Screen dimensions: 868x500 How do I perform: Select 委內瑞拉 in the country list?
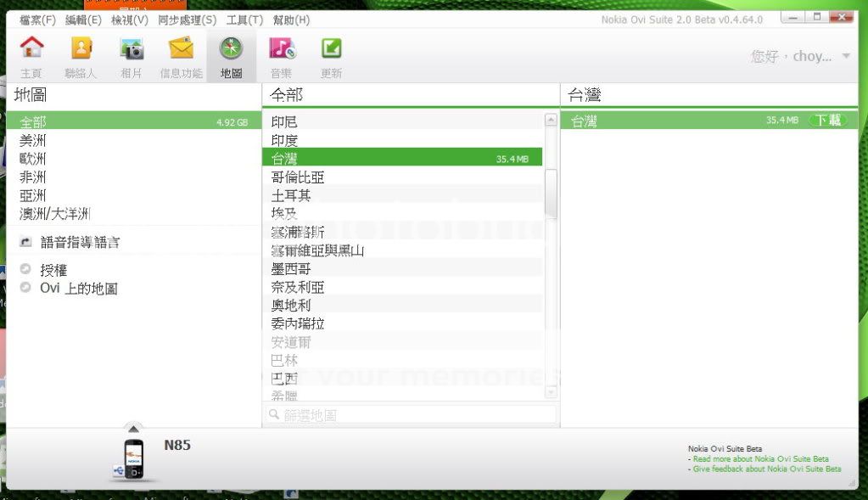(403, 323)
